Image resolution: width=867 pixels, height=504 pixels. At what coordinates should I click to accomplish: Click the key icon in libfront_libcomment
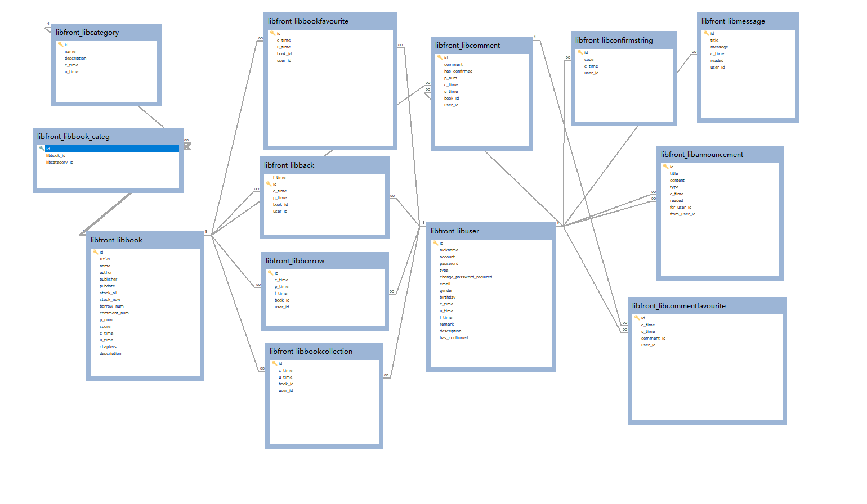coord(440,57)
